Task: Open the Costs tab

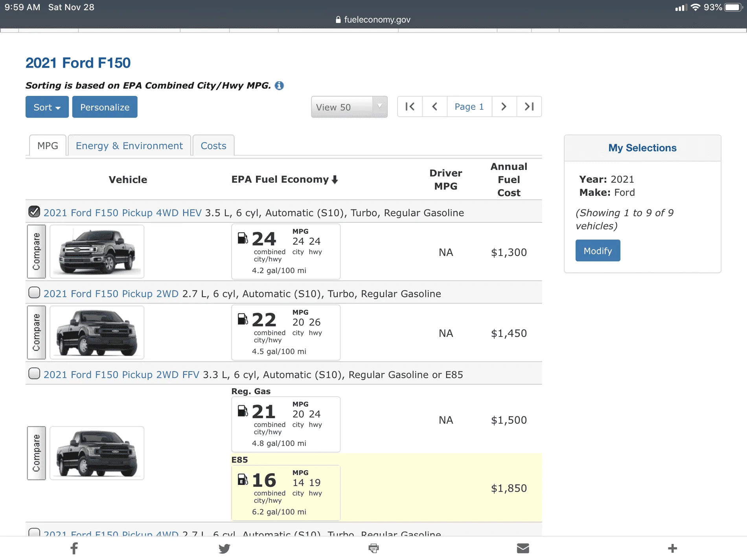Action: click(213, 145)
